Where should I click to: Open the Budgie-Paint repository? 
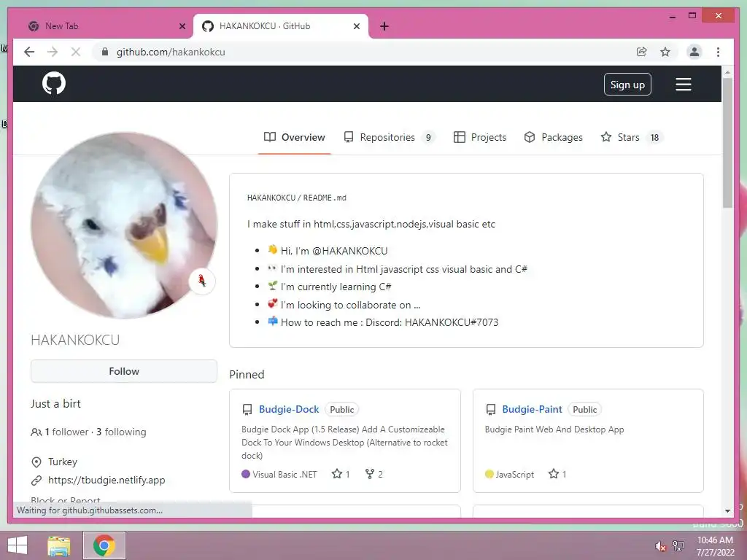pos(532,409)
